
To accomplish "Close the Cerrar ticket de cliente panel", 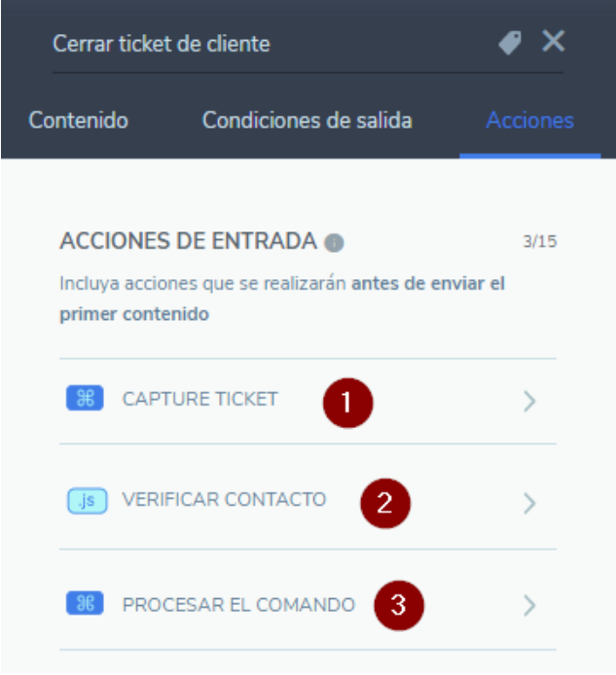I will (x=553, y=41).
